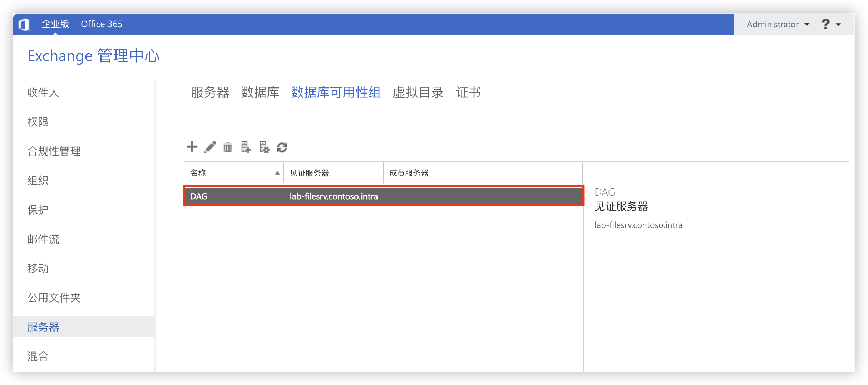Click the 成员服务器 column header

pyautogui.click(x=483, y=173)
